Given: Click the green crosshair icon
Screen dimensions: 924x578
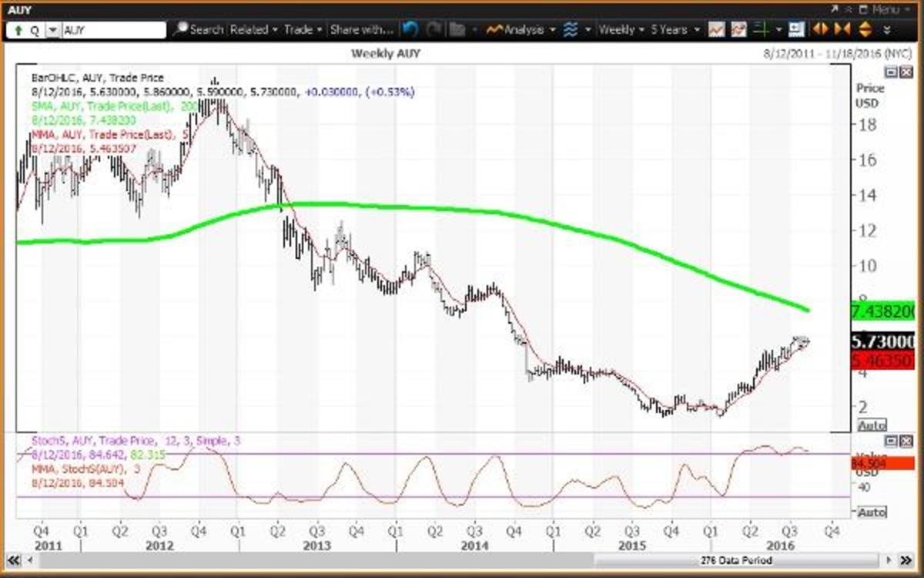Looking at the screenshot, I should 762,30.
